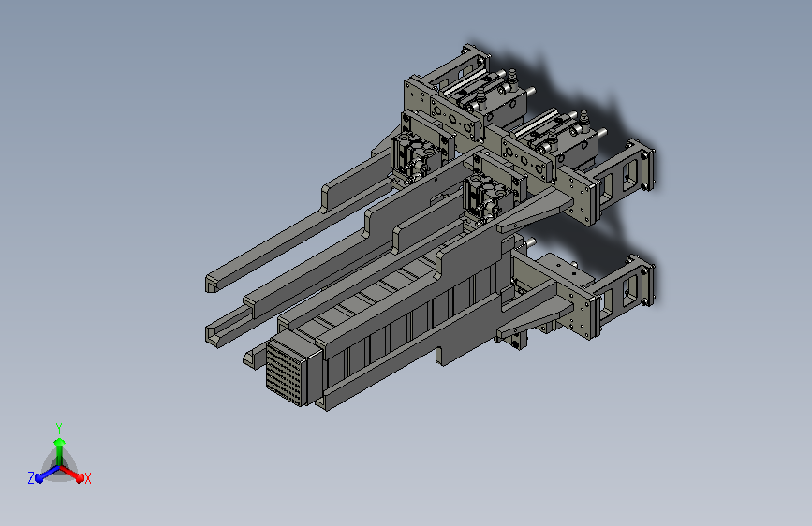Click the blue Z axis of the triad
The image size is (812, 526).
[47, 475]
